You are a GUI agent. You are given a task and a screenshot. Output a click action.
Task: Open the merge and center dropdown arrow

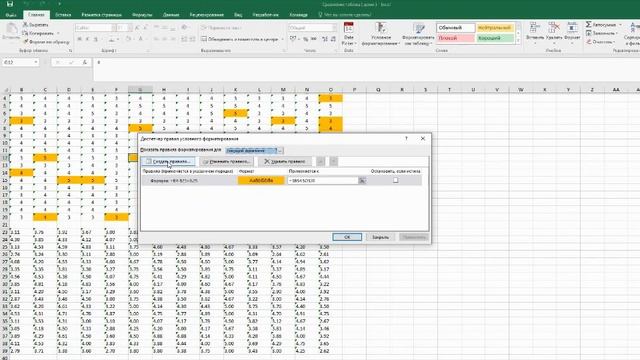282,39
